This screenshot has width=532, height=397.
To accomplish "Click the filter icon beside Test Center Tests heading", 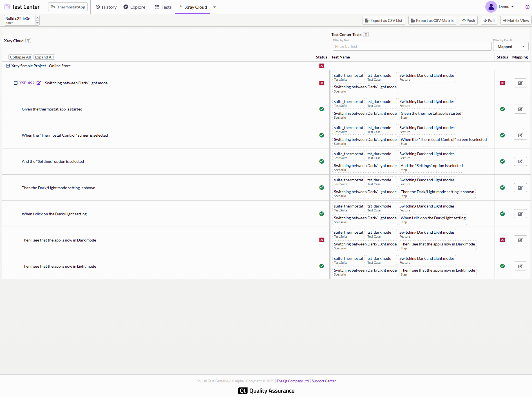I will coord(366,34).
